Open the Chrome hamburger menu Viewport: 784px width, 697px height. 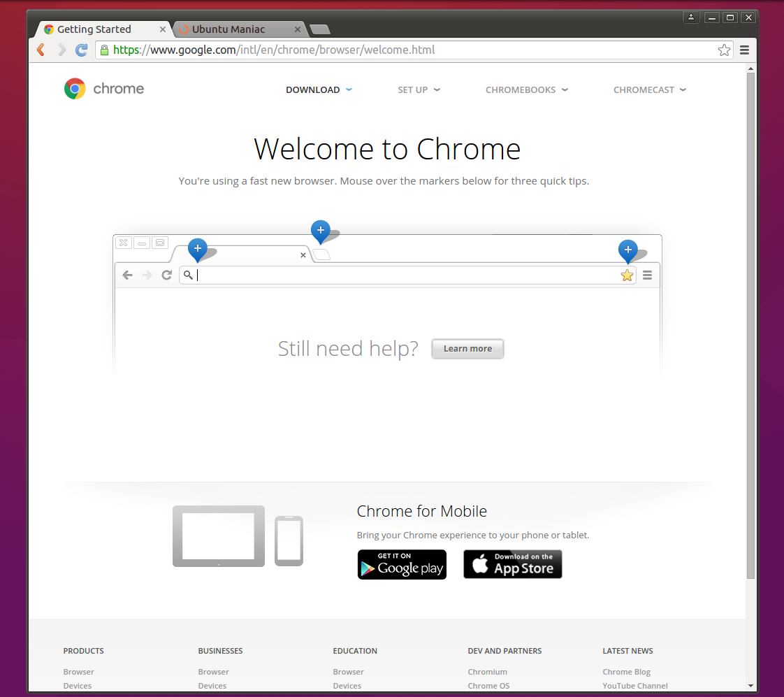coord(744,50)
